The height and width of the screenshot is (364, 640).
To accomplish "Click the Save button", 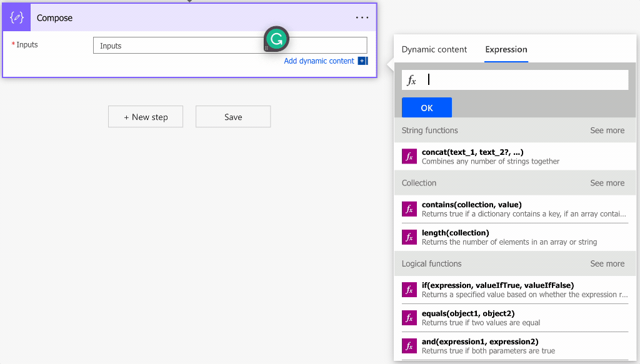I will [233, 117].
